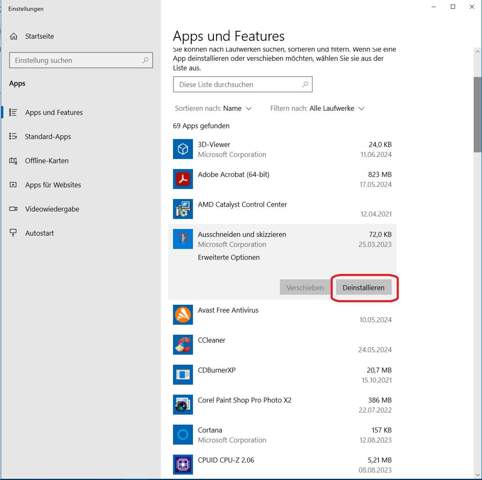Click the Videowiedergabe camera icon
482x480 pixels.
(x=13, y=209)
